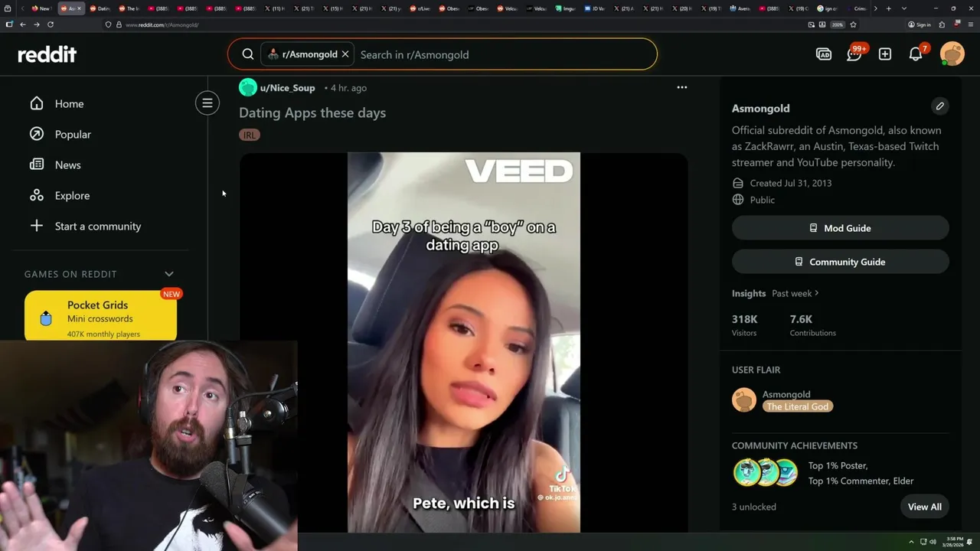Open the browser tab list dropdown
This screenshot has width=980, height=551.
point(904,8)
